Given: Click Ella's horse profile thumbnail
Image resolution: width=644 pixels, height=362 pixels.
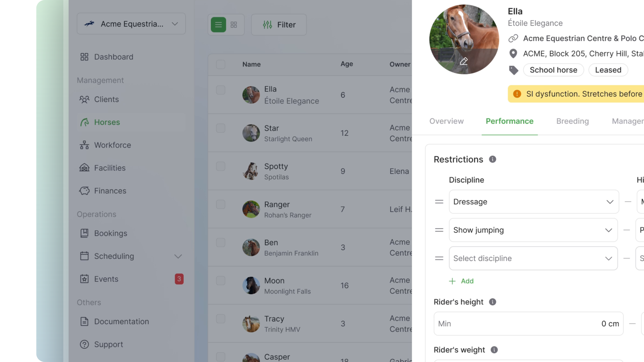Looking at the screenshot, I should (x=250, y=94).
